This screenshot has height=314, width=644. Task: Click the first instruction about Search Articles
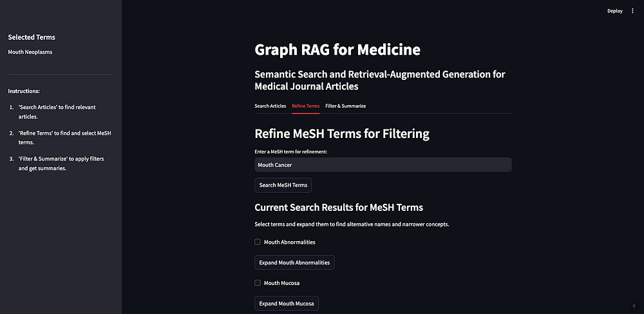click(57, 112)
